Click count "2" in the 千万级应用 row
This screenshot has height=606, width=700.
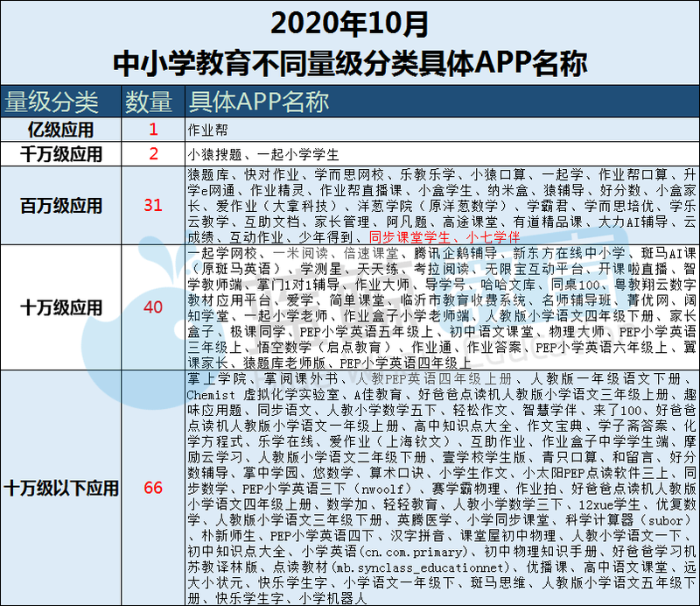[x=153, y=154]
